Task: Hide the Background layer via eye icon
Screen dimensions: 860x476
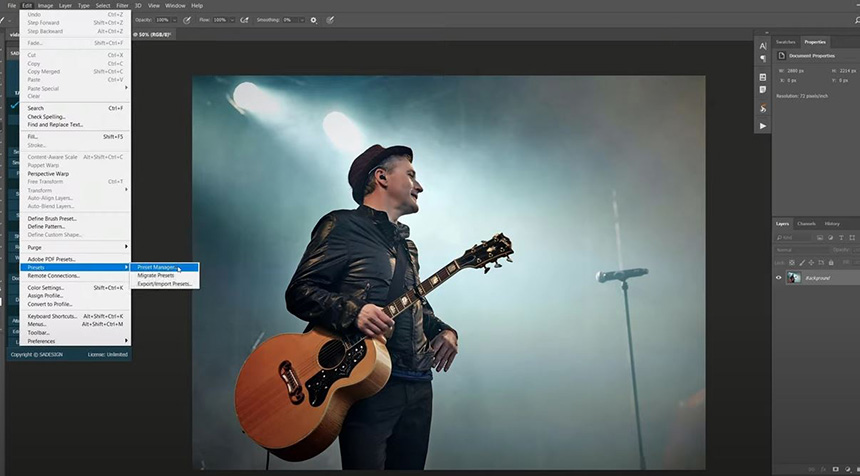Action: click(x=779, y=277)
